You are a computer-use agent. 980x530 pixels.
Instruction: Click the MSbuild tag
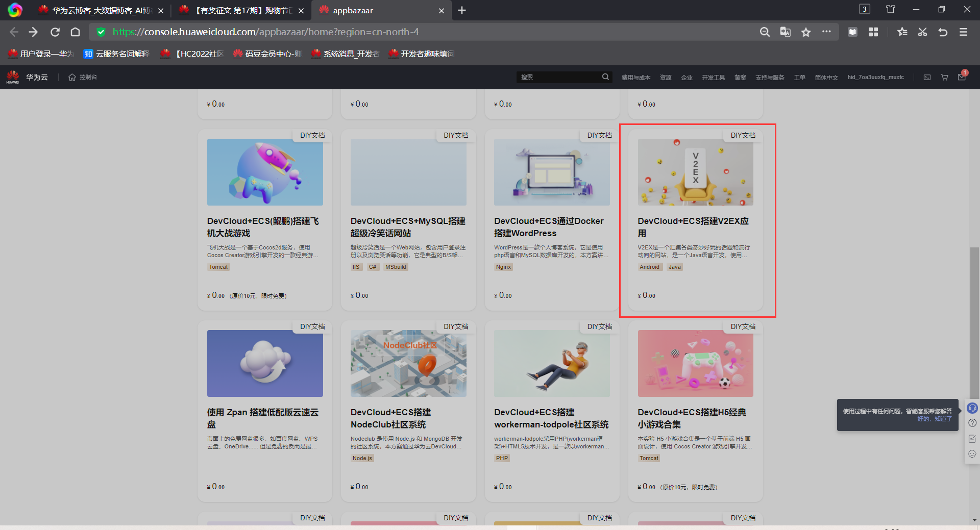click(x=396, y=267)
